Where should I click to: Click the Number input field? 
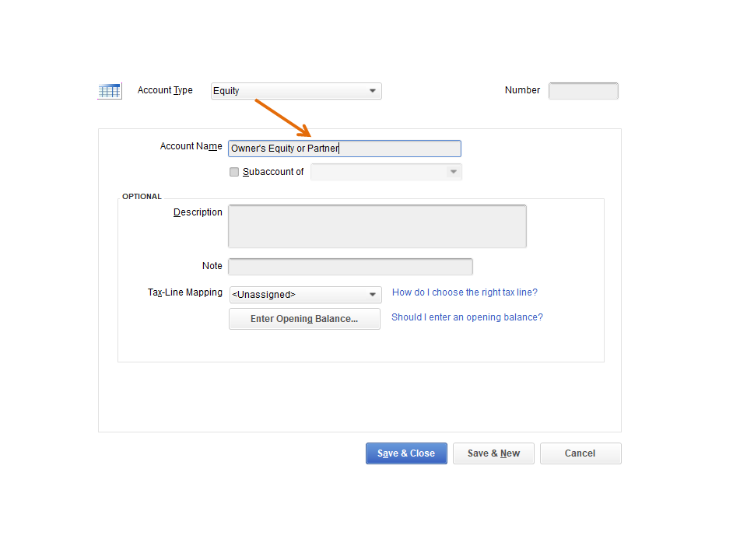583,91
